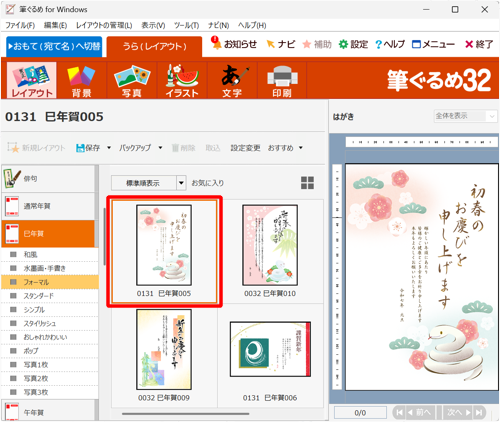Click the 0/0 page counter field
Viewport: 500px width, 422px height.
[360, 413]
